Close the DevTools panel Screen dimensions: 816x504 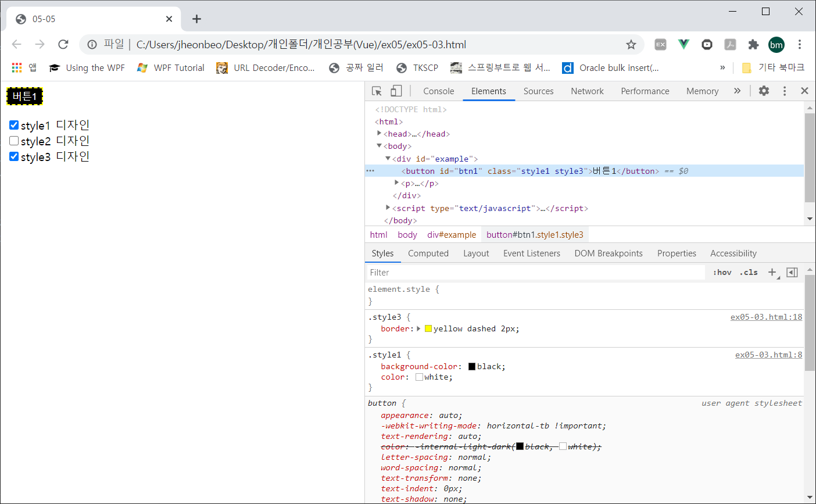(804, 91)
